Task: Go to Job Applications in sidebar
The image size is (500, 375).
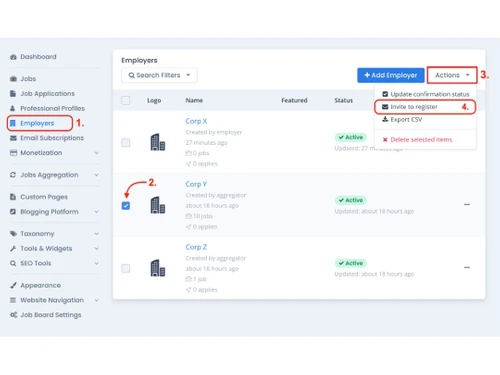Action: tap(47, 94)
